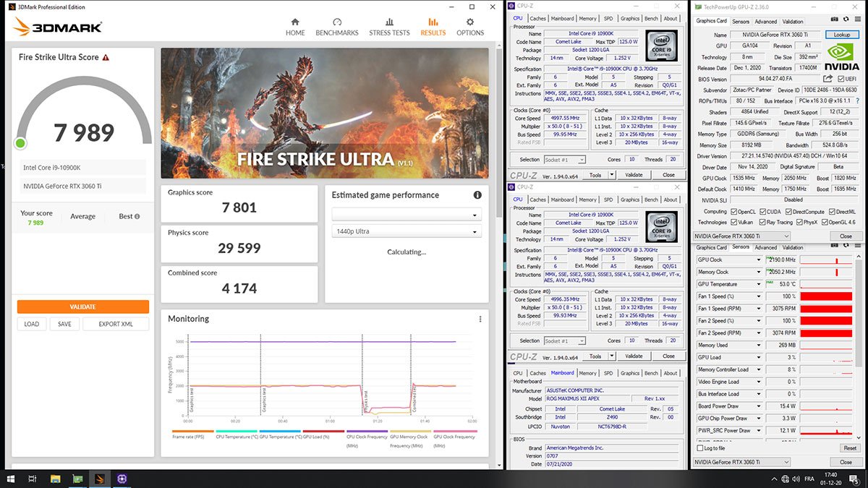Open Task View on the taskbar
Screen dimensions: 868x488
tap(33, 479)
